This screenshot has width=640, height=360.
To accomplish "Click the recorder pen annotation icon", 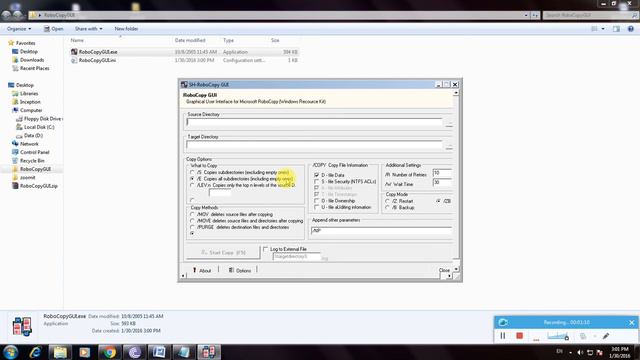I will [606, 336].
